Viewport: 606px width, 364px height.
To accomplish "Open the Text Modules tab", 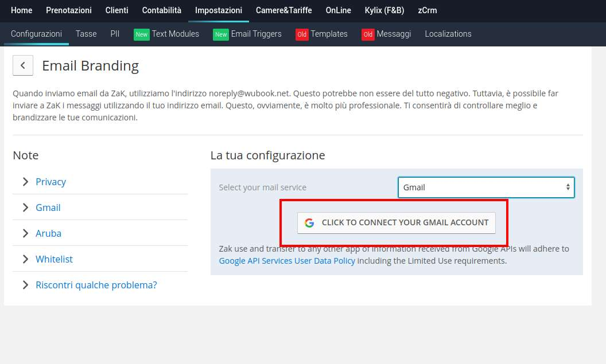I will click(166, 34).
